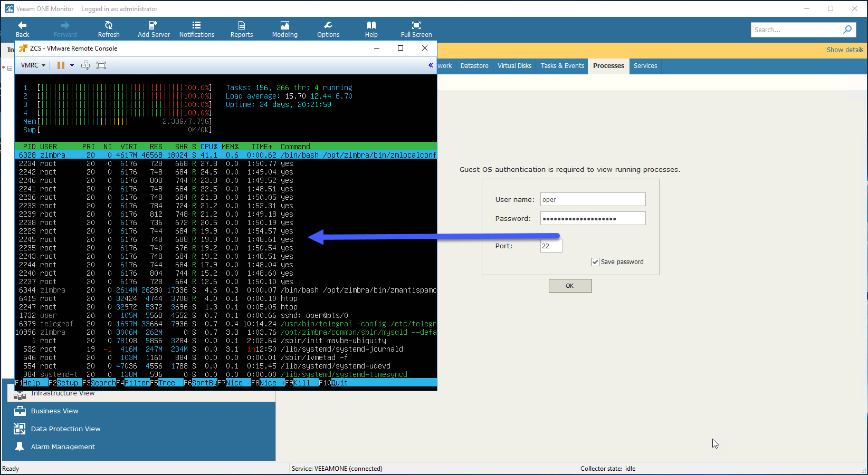Send Ctrl+Alt+Del via VMRC icon
868x475 pixels.
pyautogui.click(x=85, y=65)
